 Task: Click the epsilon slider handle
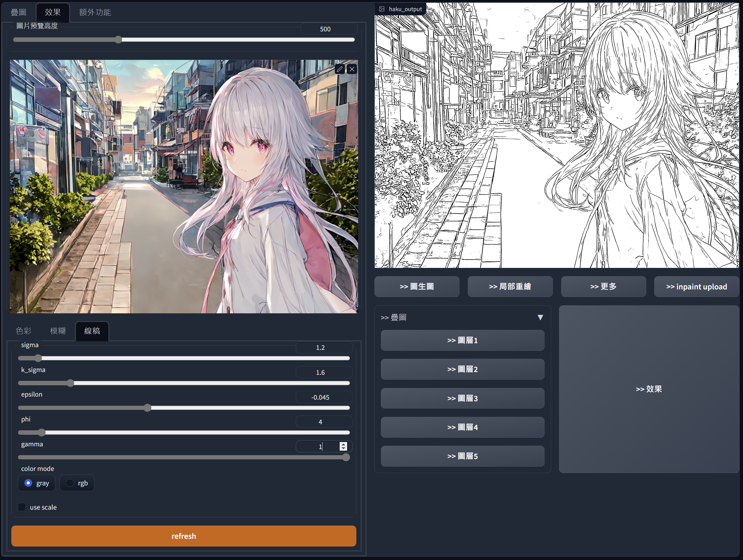[x=147, y=408]
